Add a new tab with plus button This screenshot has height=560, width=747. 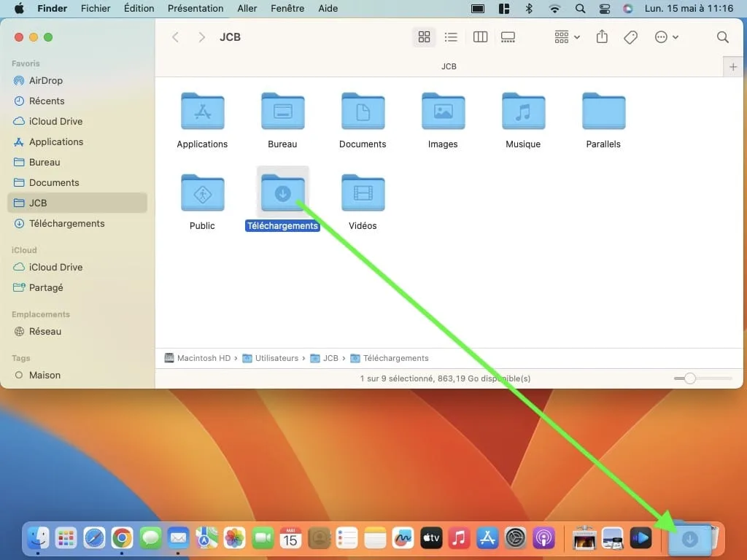733,66
